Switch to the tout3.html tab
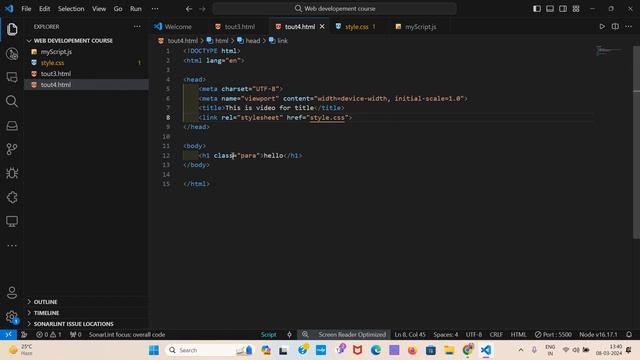640x360 pixels. click(x=239, y=27)
